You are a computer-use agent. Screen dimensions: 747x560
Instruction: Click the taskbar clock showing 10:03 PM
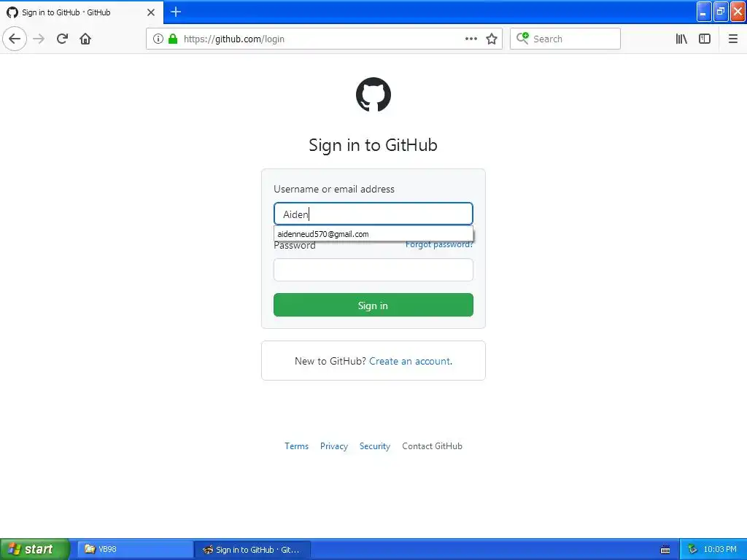click(720, 549)
